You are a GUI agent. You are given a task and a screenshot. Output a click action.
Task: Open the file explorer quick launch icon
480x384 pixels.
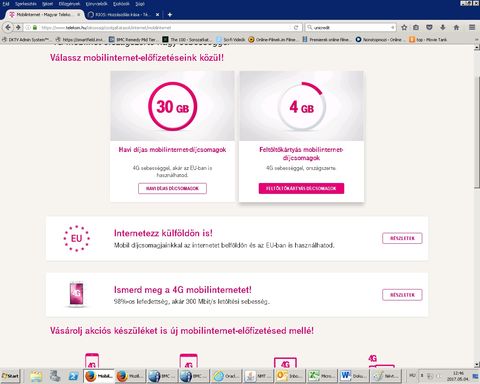click(x=36, y=376)
